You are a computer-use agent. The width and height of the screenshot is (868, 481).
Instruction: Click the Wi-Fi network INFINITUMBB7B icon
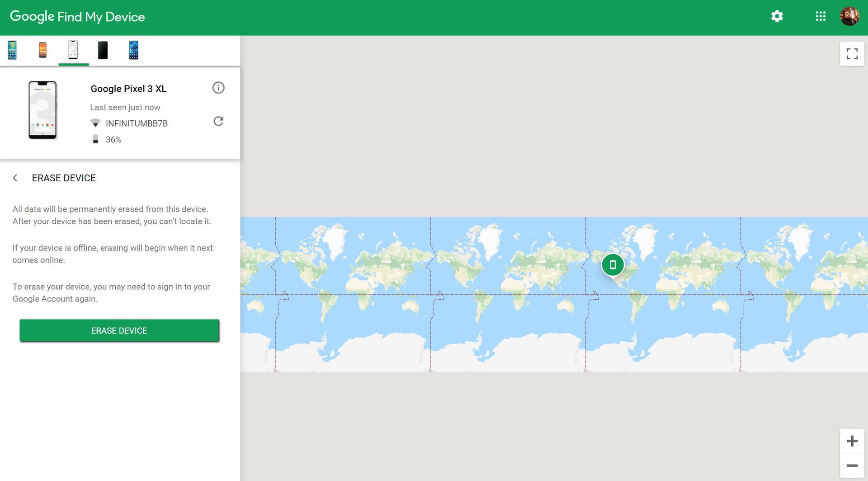click(95, 123)
